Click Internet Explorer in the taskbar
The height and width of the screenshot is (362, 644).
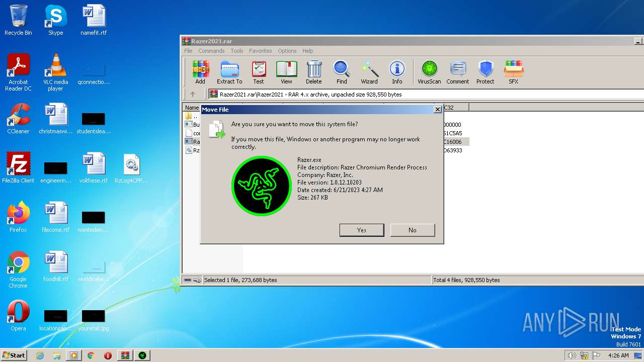tap(40, 355)
